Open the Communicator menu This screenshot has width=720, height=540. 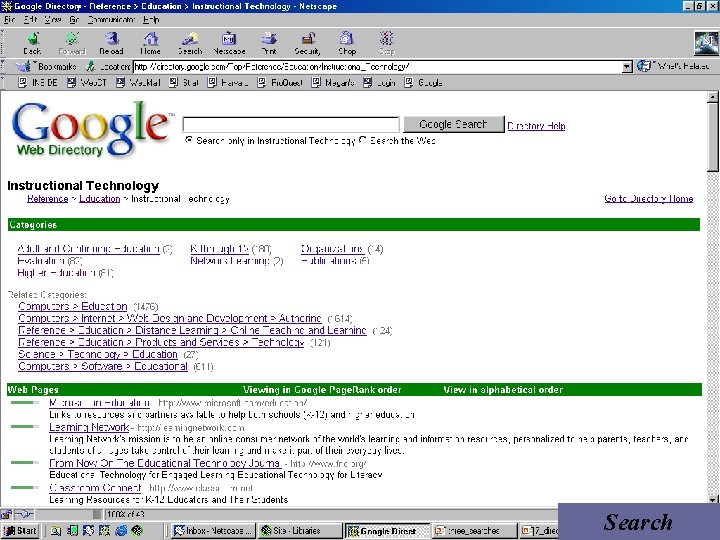click(x=112, y=20)
